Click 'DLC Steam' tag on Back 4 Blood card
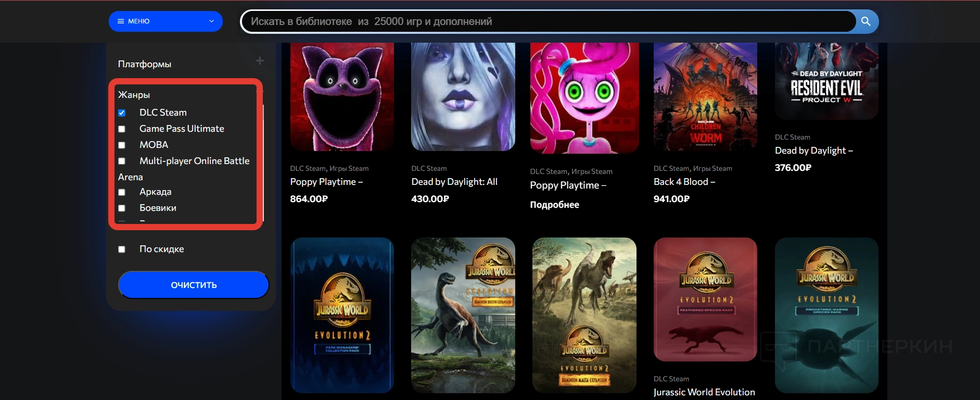This screenshot has height=400, width=980. tap(671, 168)
